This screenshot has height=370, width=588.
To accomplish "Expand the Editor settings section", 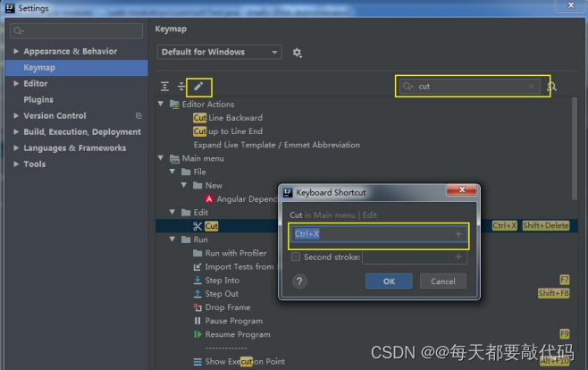I will coord(16,83).
